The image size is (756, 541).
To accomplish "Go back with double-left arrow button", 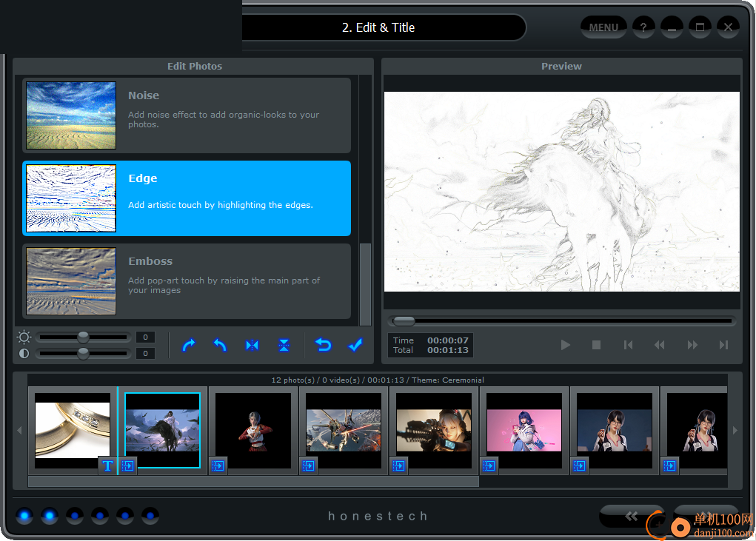I will click(x=632, y=517).
